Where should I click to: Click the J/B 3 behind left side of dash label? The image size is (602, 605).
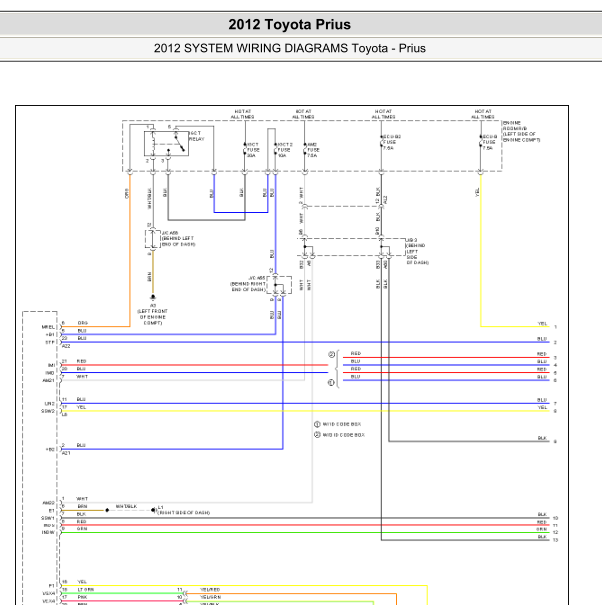417,251
